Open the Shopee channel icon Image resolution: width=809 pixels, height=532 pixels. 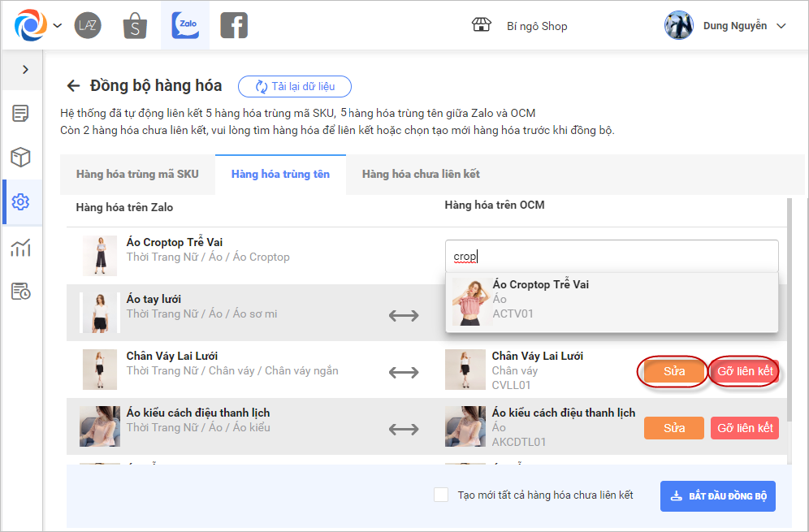pyautogui.click(x=135, y=26)
